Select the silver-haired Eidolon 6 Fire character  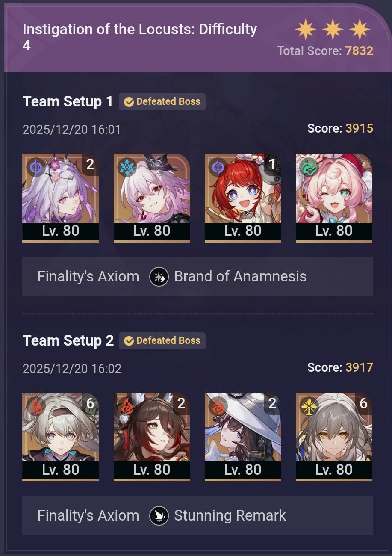[60, 437]
